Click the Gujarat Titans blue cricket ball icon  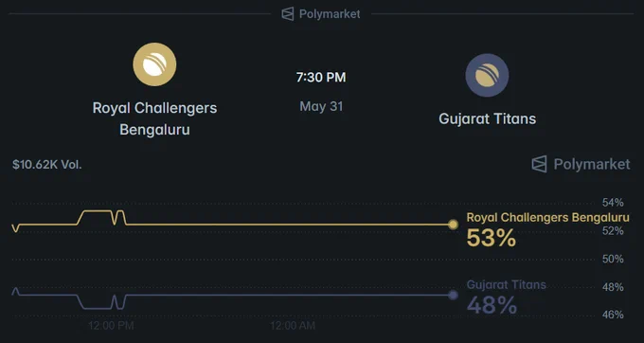[x=487, y=75]
